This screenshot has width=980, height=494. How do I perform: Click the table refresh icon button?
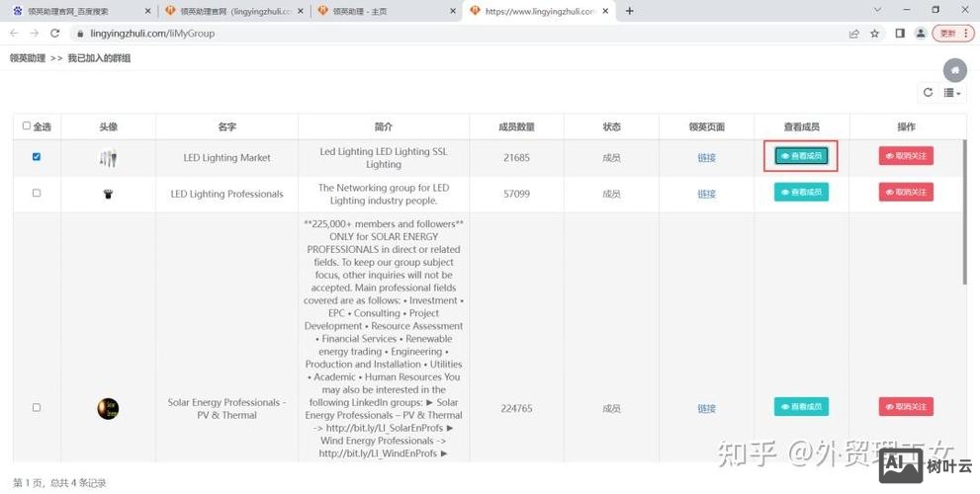pos(929,93)
